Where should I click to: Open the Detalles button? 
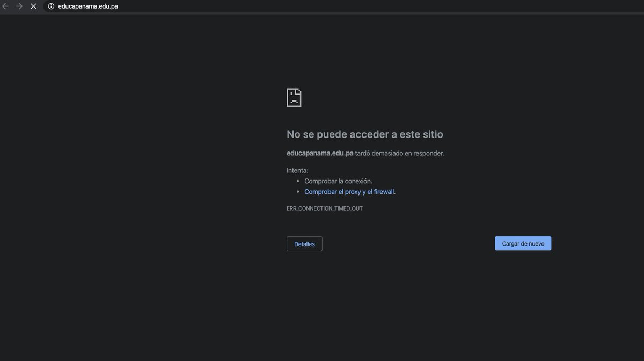pyautogui.click(x=304, y=244)
